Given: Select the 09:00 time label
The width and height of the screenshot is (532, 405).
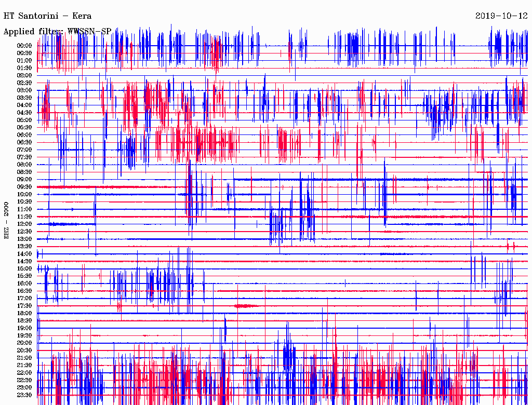Looking at the screenshot, I should 24,180.
